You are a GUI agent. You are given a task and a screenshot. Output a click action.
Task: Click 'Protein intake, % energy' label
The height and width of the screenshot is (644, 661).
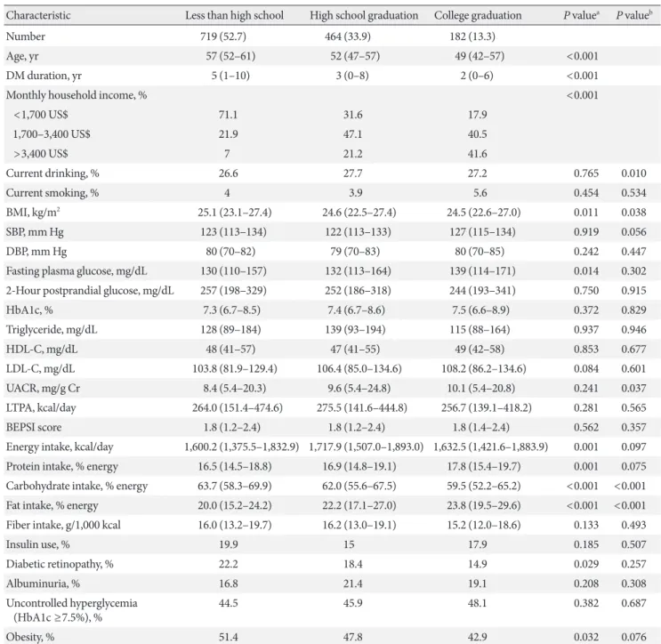[62, 467]
